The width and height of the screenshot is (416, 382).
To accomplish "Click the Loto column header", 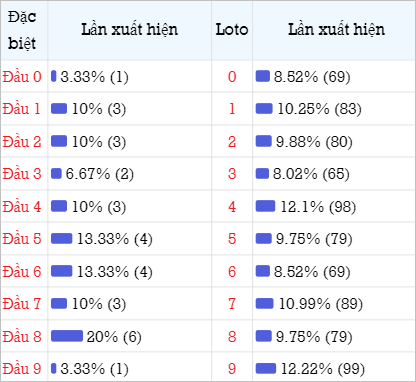I will pos(232,30).
